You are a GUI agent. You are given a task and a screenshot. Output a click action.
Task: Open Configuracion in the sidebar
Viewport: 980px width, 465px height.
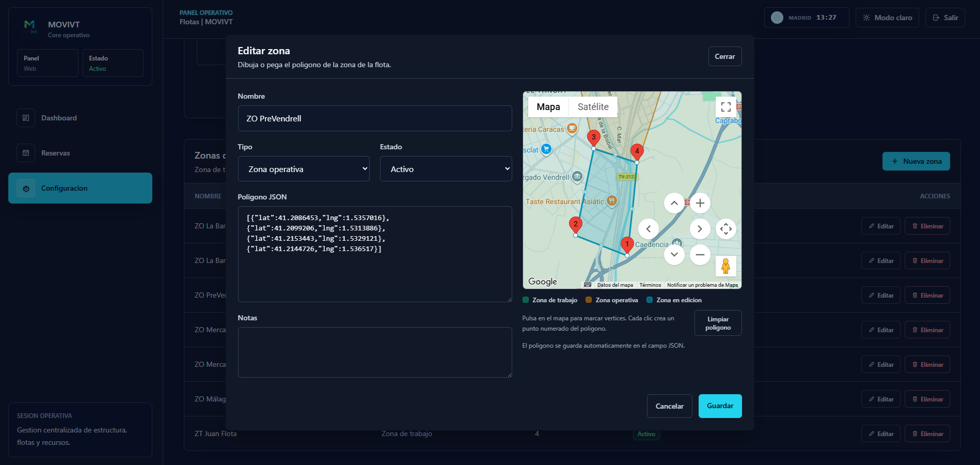coord(80,188)
